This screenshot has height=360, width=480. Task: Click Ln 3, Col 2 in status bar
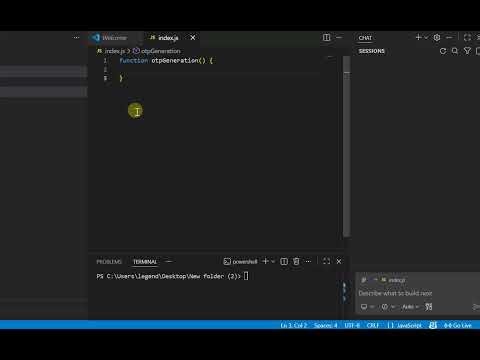(x=293, y=325)
